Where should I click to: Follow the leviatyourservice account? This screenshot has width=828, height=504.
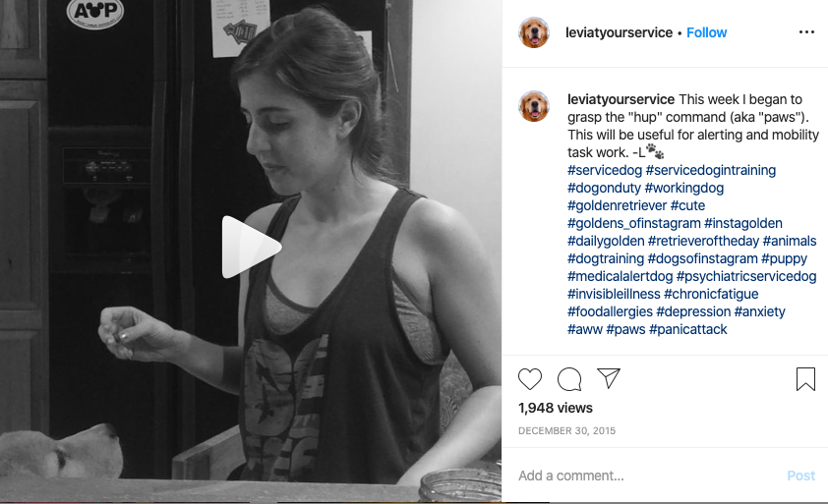pos(706,32)
